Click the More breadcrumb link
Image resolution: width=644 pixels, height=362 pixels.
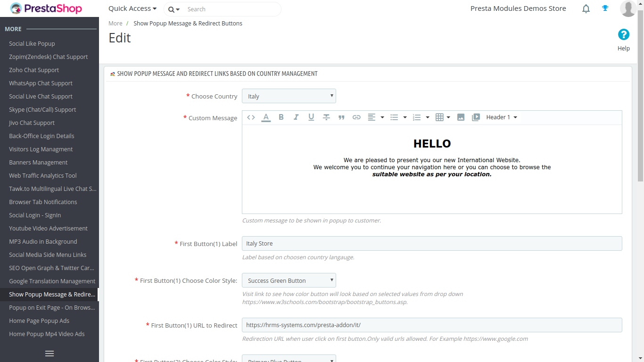[x=116, y=23]
